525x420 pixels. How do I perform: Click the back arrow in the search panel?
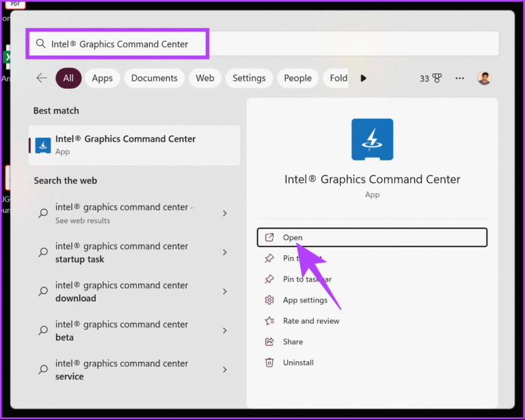pos(42,79)
